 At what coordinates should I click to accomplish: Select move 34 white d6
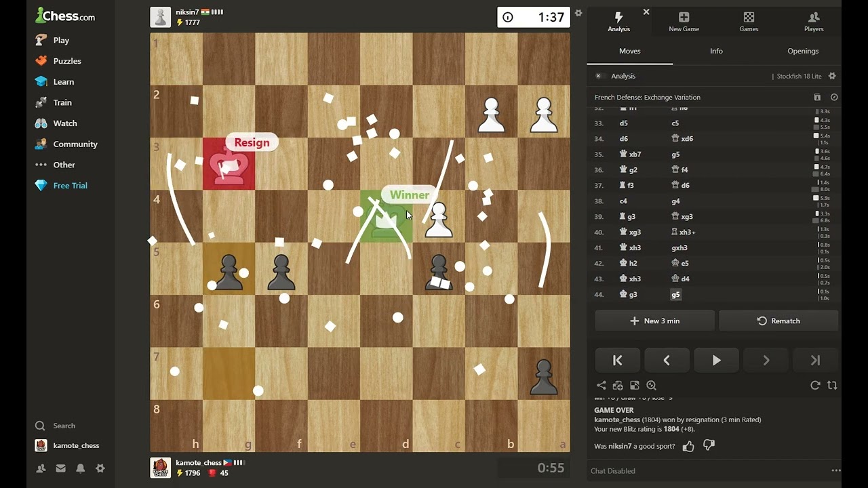[624, 139]
